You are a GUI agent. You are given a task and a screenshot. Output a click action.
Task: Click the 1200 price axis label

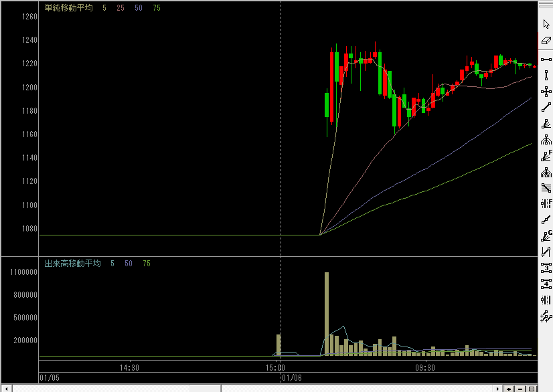pos(29,88)
